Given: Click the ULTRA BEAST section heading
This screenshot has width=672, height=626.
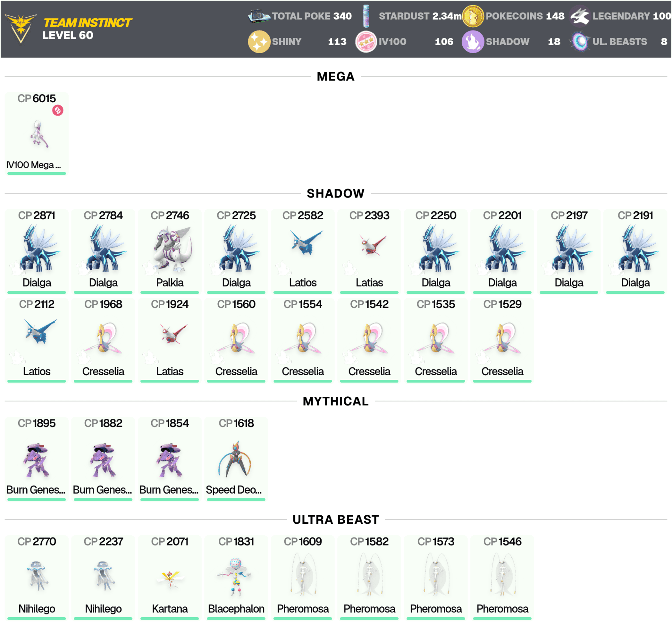Looking at the screenshot, I should (336, 520).
